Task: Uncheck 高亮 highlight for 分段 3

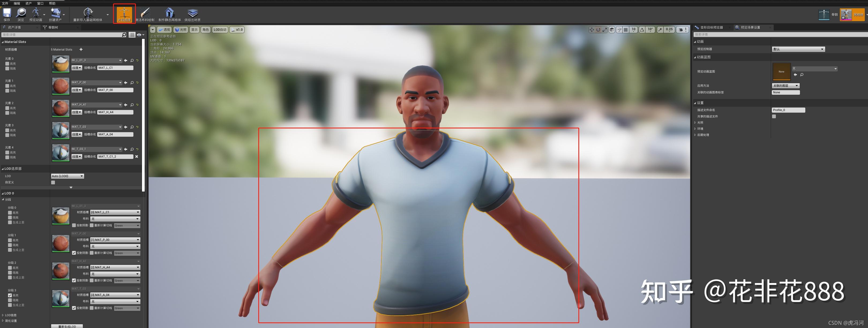Action: click(10, 295)
